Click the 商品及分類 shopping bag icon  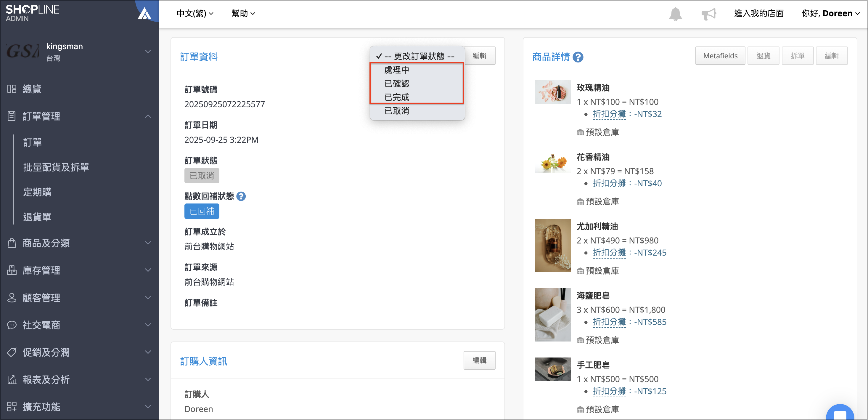(12, 243)
